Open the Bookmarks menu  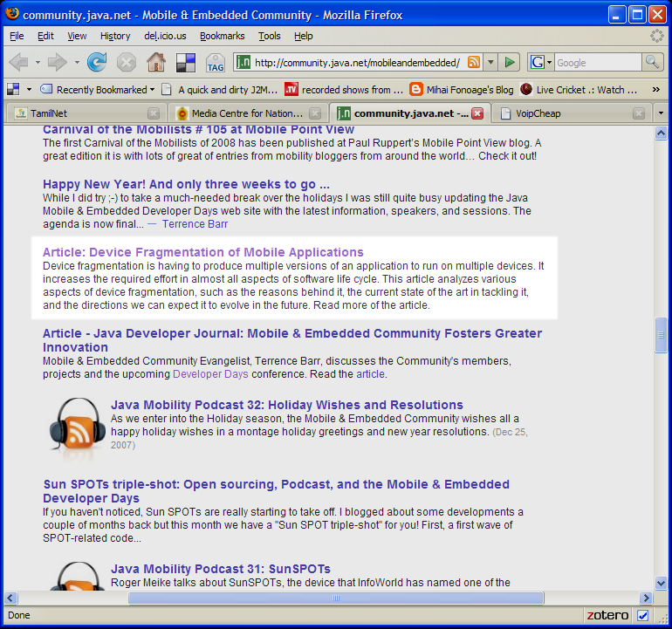pyautogui.click(x=222, y=36)
